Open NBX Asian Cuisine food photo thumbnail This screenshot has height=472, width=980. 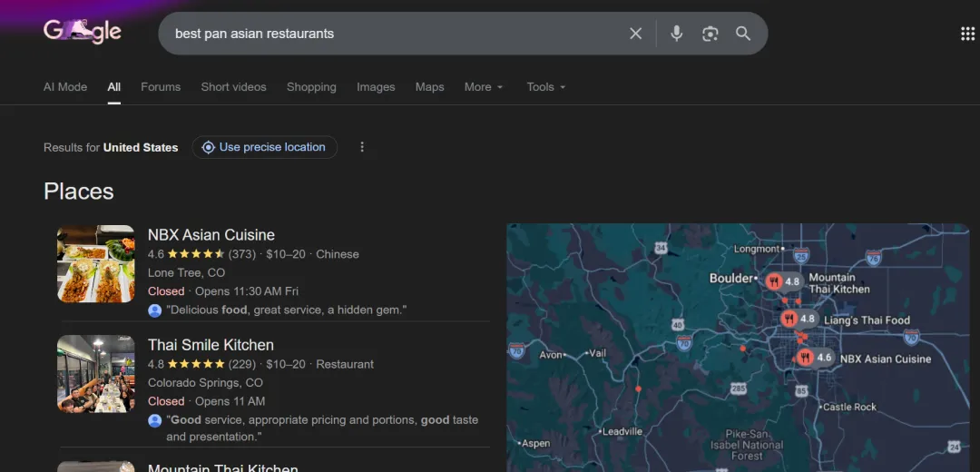tap(95, 264)
